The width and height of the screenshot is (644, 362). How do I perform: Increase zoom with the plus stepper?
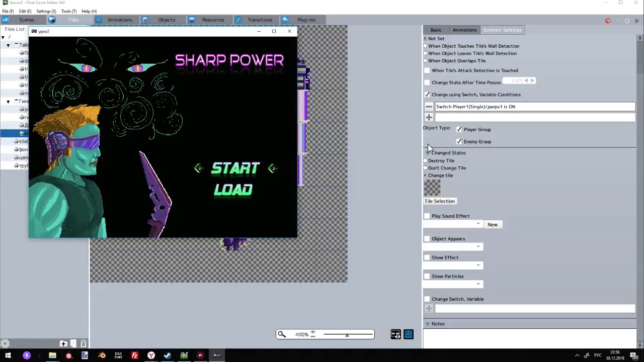tap(312, 333)
